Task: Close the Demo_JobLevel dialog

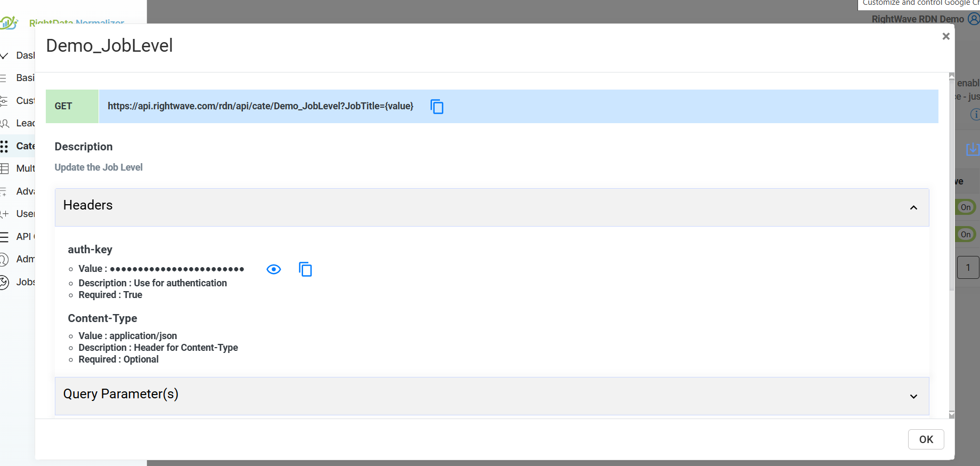Action: pyautogui.click(x=946, y=36)
